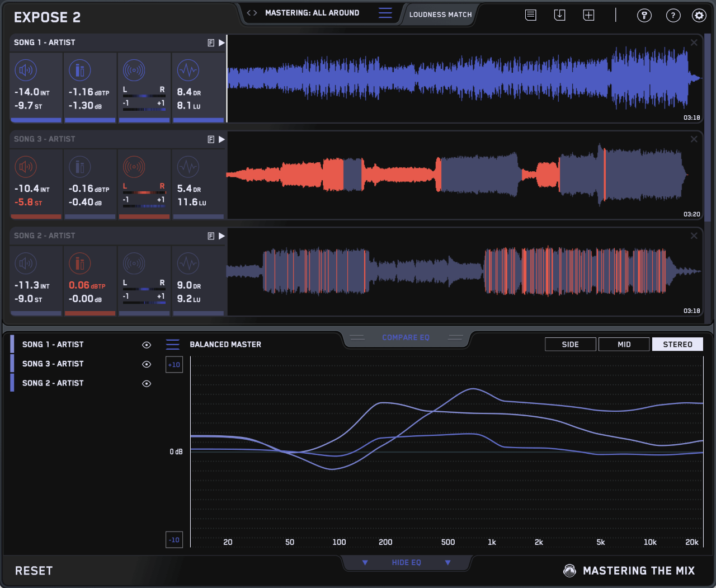Click the key activation icon
The height and width of the screenshot is (588, 716).
[644, 15]
